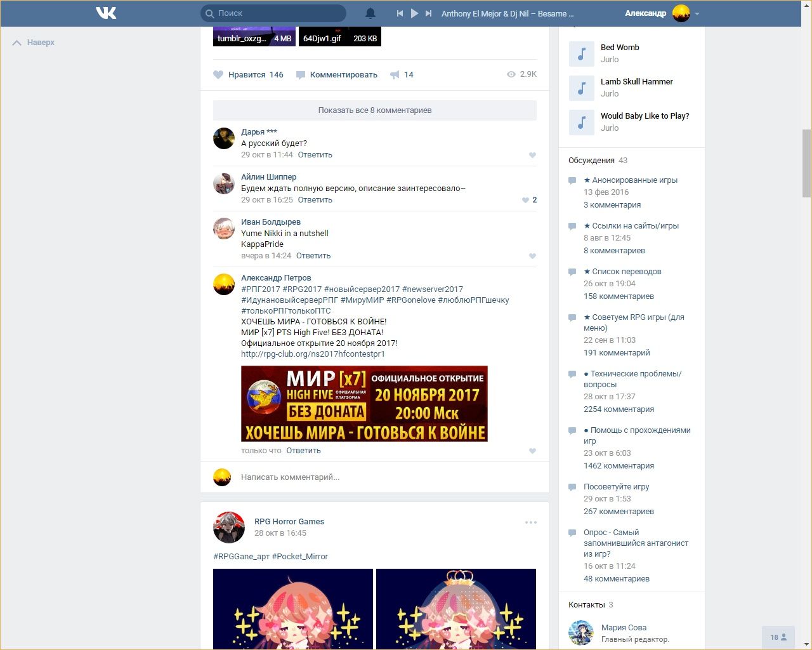Like the post with 146 likes
Screen dimensions: 812x650
pos(248,75)
